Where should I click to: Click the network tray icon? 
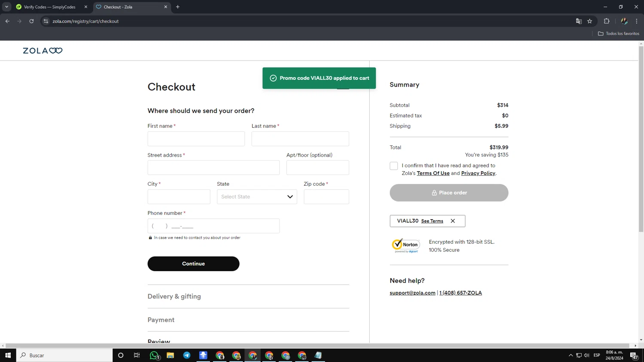pyautogui.click(x=579, y=355)
